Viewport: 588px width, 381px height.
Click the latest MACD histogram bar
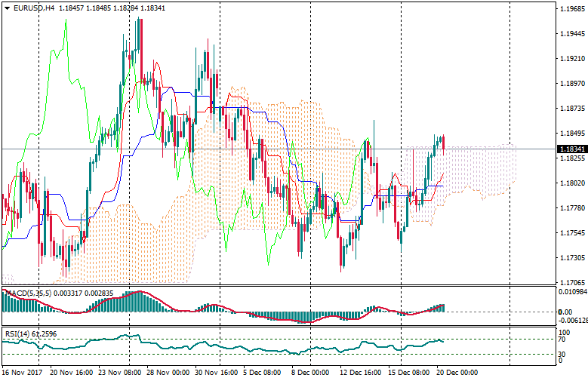pos(443,308)
